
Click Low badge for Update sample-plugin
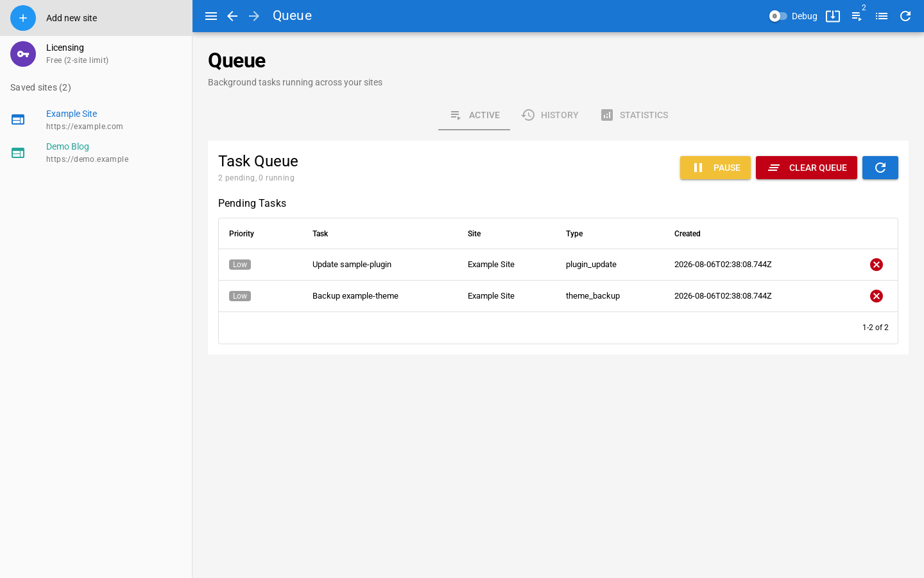tap(240, 265)
